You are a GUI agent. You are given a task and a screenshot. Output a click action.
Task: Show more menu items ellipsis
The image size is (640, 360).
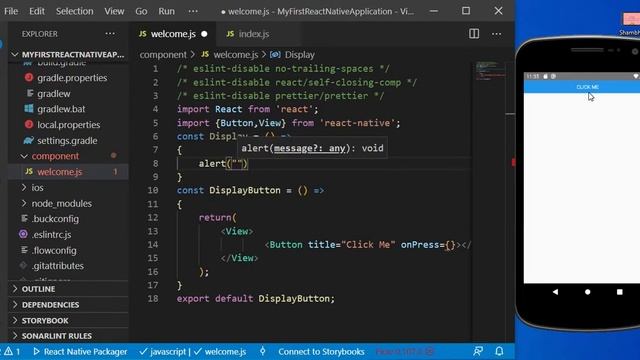click(193, 11)
